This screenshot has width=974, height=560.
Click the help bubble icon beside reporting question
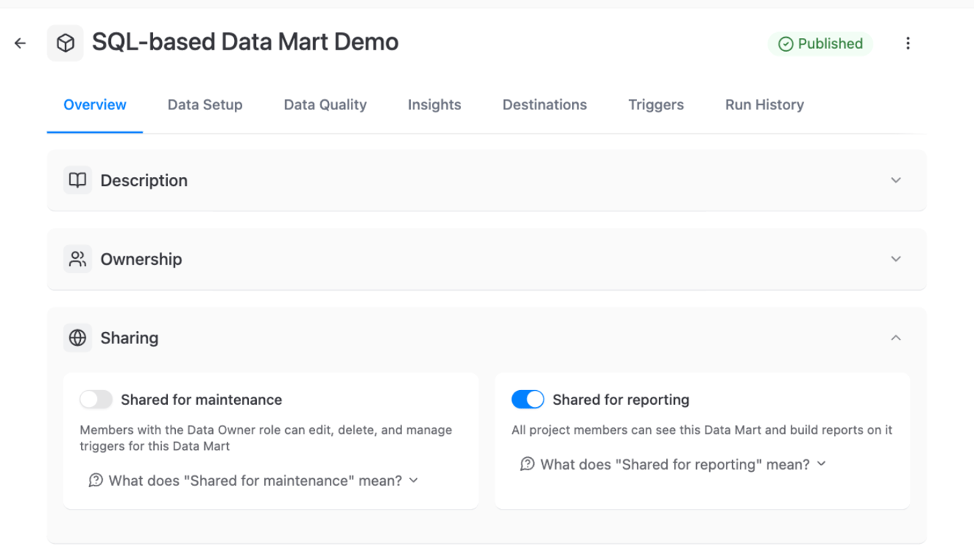click(527, 464)
